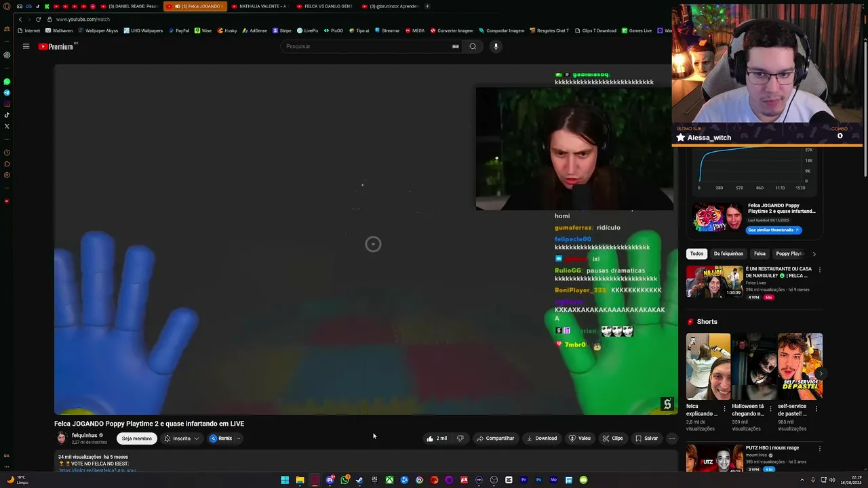Click the Valeu super thanks button

[x=579, y=439]
